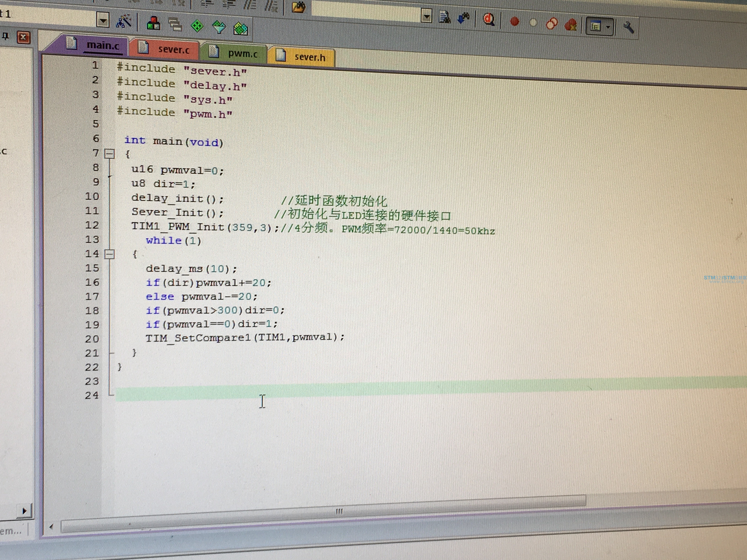
Task: Click the editor horizontal scrollbar grip
Action: pos(339,511)
